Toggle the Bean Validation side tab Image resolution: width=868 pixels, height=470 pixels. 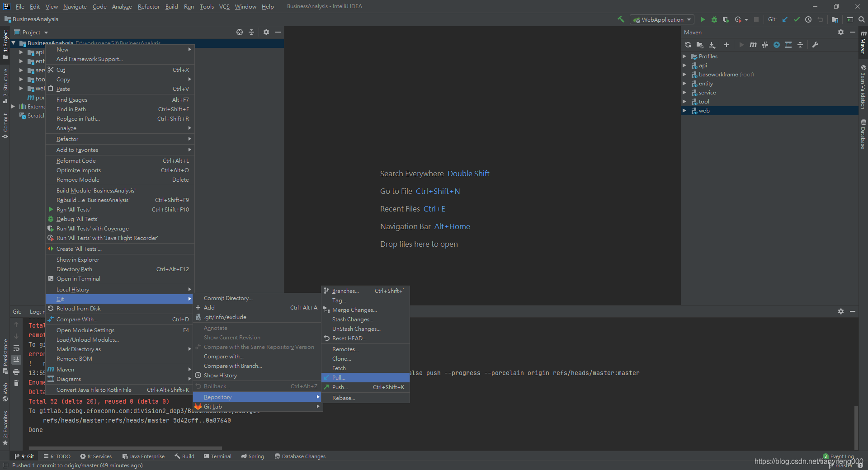(863, 87)
